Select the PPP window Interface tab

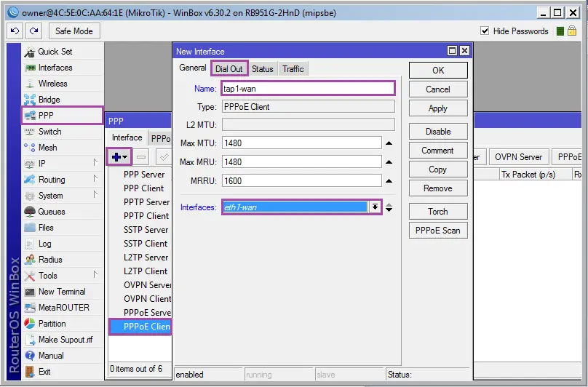tap(127, 137)
